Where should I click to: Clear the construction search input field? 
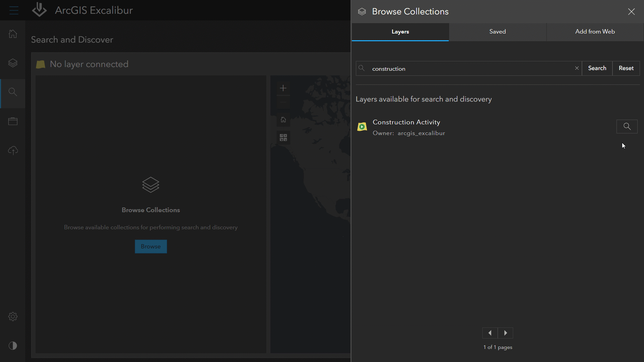point(577,68)
